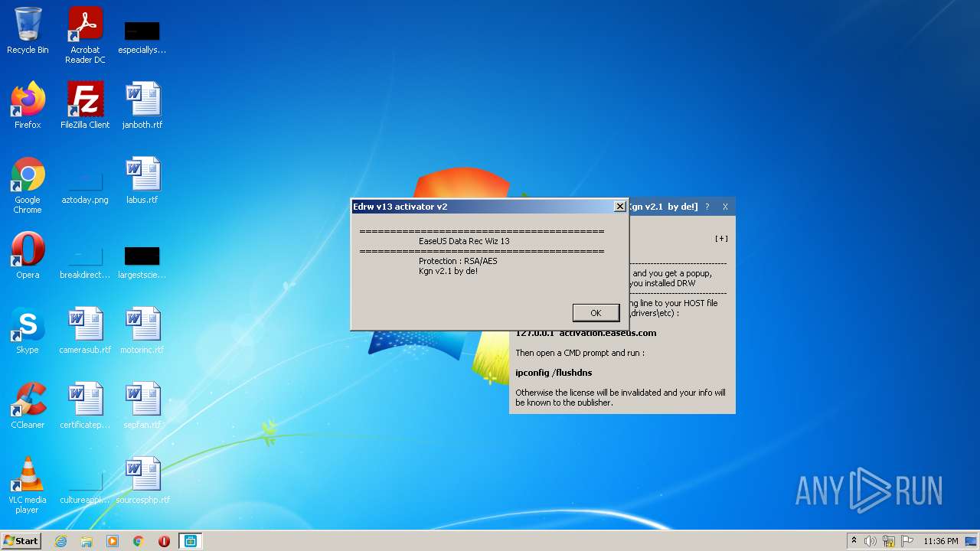Select the certificatep... document icon

[x=85, y=405]
